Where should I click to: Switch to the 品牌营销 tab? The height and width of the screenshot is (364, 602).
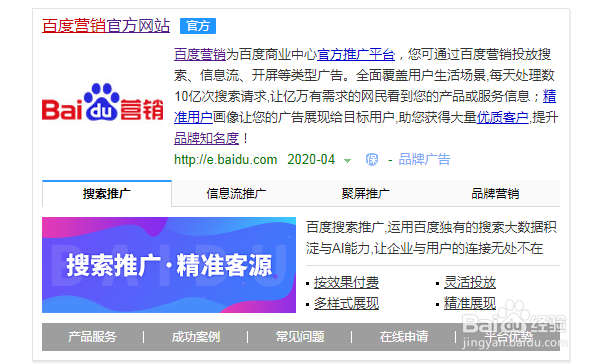pos(495,194)
